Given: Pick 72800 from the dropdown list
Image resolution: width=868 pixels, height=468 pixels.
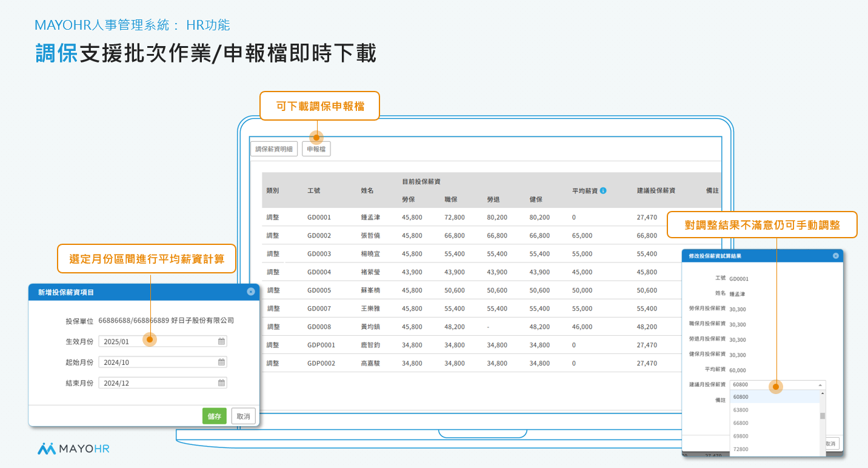Looking at the screenshot, I should (x=774, y=449).
